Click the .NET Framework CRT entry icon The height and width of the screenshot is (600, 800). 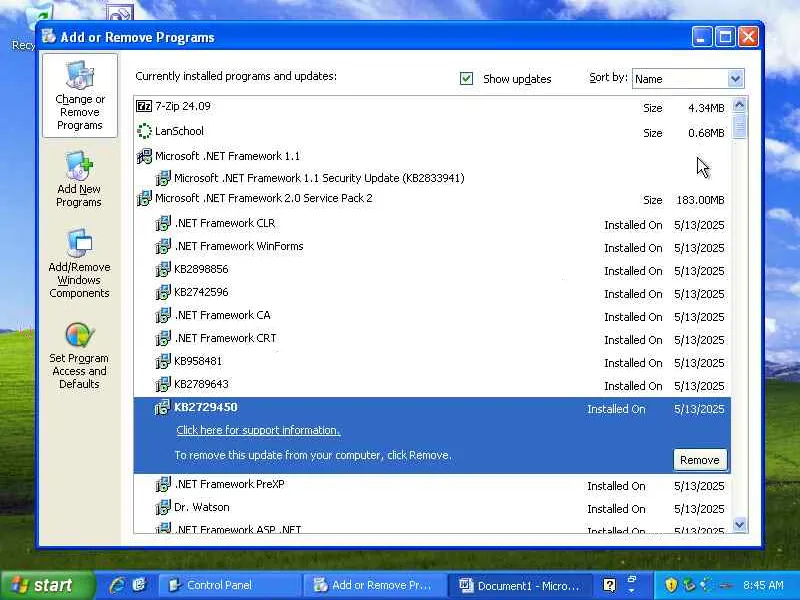[x=163, y=338]
